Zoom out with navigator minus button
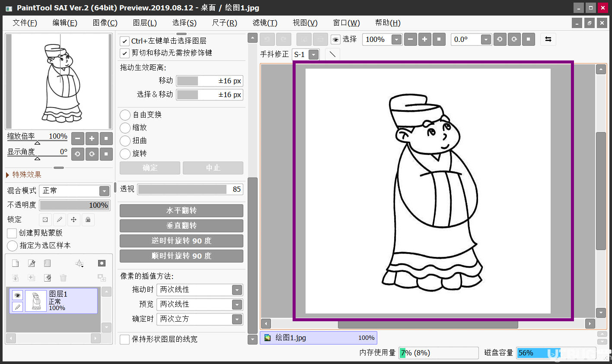612x364 pixels. tap(78, 139)
